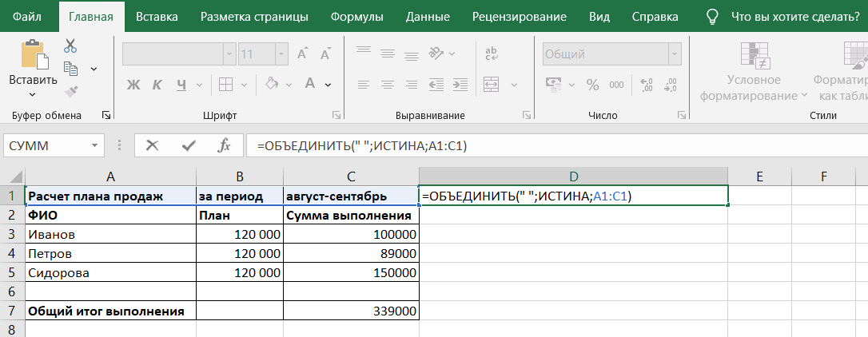The width and height of the screenshot is (868, 337).
Task: Open the borders dropdown arrow
Action: tap(243, 85)
